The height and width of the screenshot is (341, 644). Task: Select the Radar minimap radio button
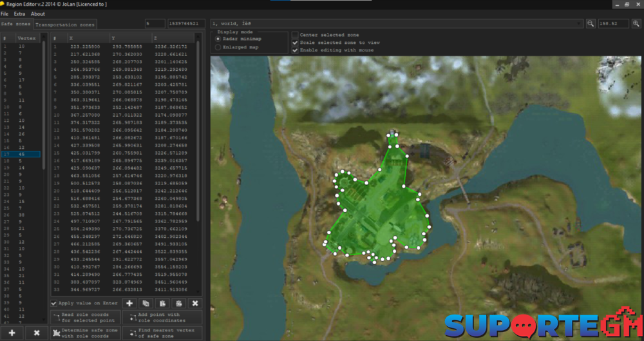(218, 39)
